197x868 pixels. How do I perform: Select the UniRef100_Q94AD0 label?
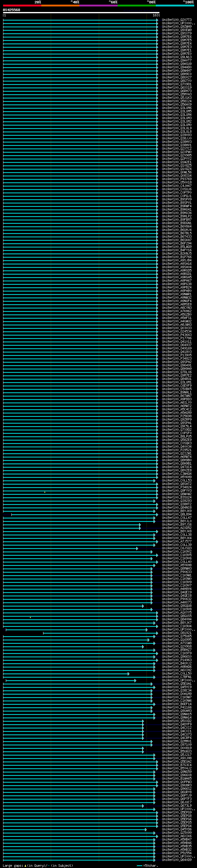177,67
